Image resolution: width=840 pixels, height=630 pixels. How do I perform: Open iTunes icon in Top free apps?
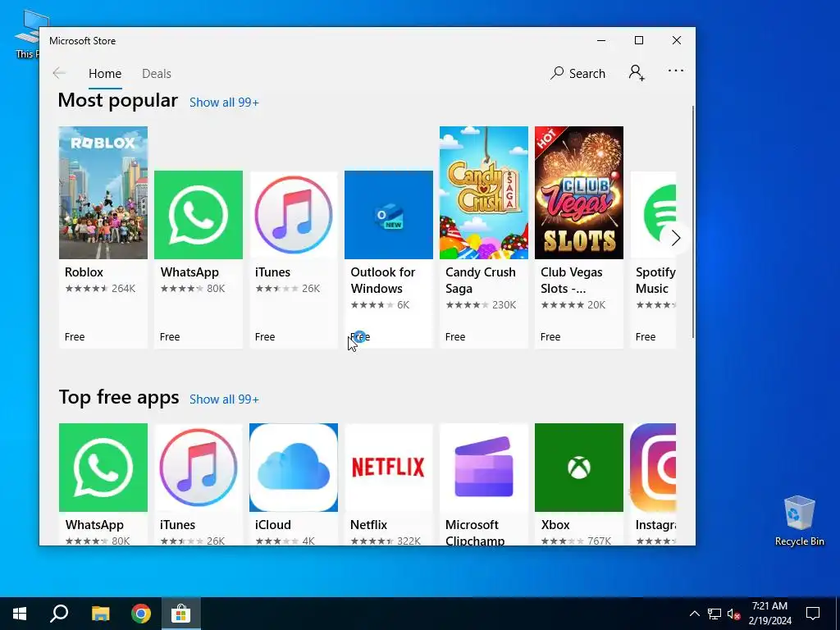(199, 468)
